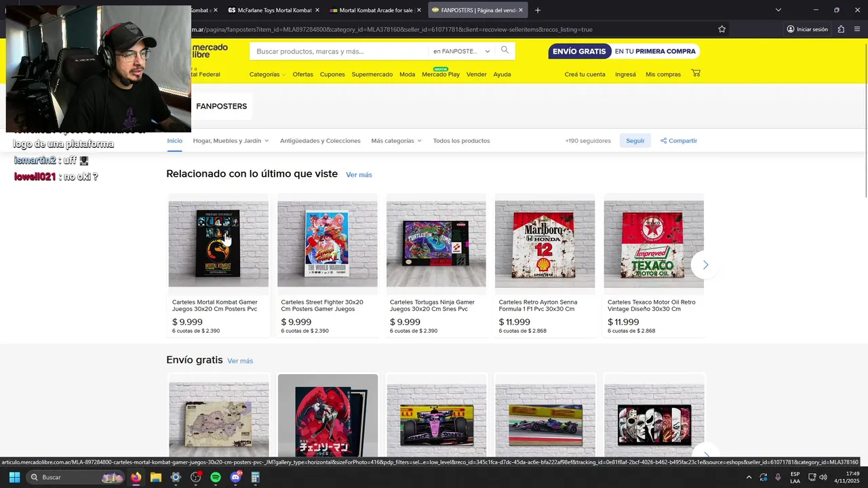Click the network tray icon
This screenshot has width=868, height=488.
point(812,477)
